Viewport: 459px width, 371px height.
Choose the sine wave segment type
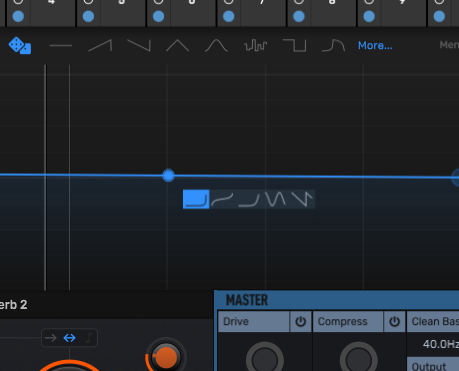point(276,199)
